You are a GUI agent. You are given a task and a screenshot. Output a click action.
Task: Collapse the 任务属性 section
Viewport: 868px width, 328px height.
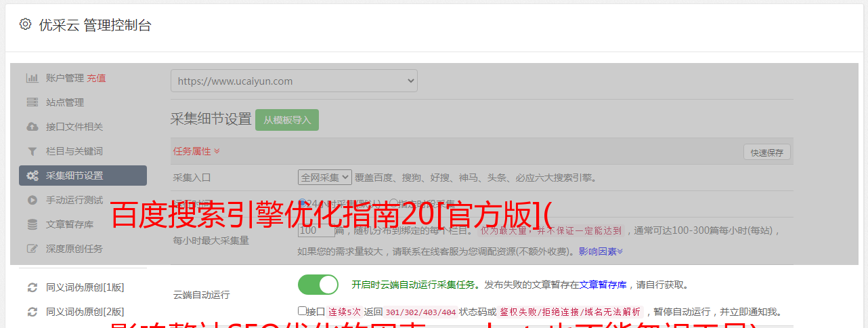196,151
